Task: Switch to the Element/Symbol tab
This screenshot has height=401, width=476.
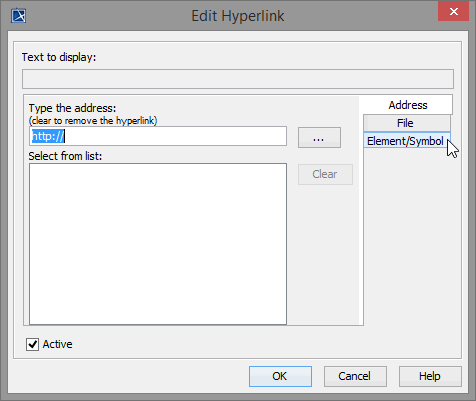Action: pos(406,141)
